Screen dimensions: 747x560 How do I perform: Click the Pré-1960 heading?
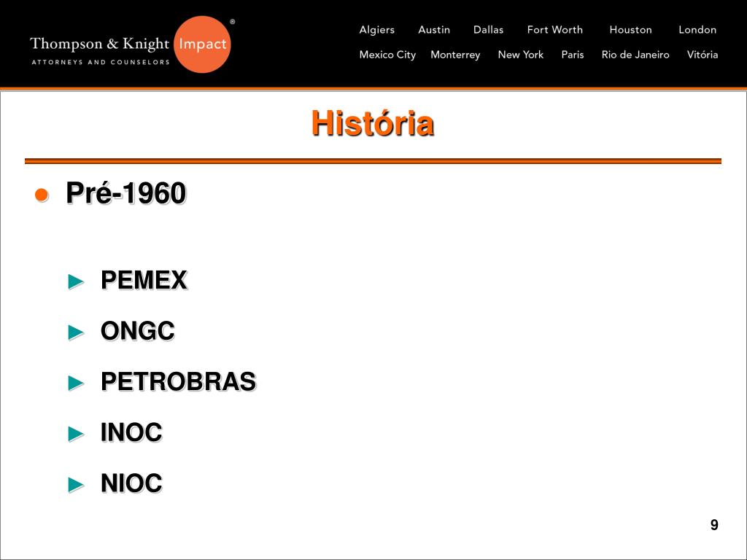126,193
